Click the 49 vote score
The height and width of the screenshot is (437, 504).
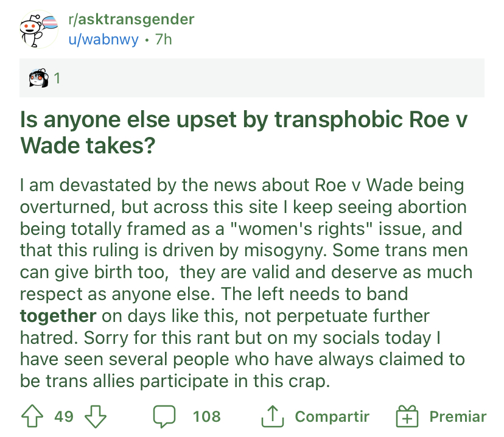(64, 416)
